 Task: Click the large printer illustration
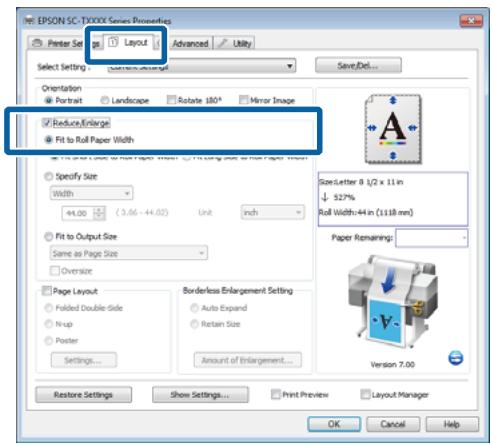click(x=392, y=302)
